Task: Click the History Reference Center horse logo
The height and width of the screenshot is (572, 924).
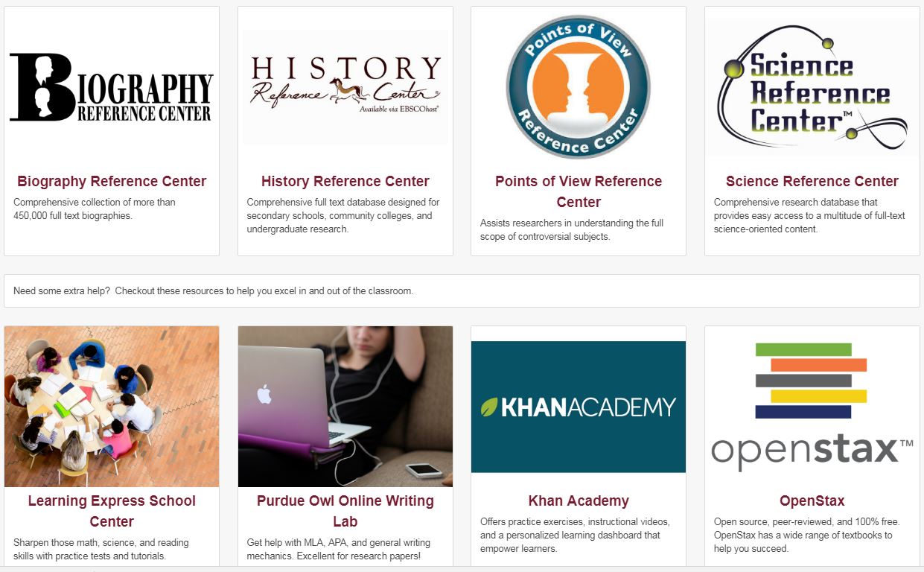Action: (x=345, y=87)
